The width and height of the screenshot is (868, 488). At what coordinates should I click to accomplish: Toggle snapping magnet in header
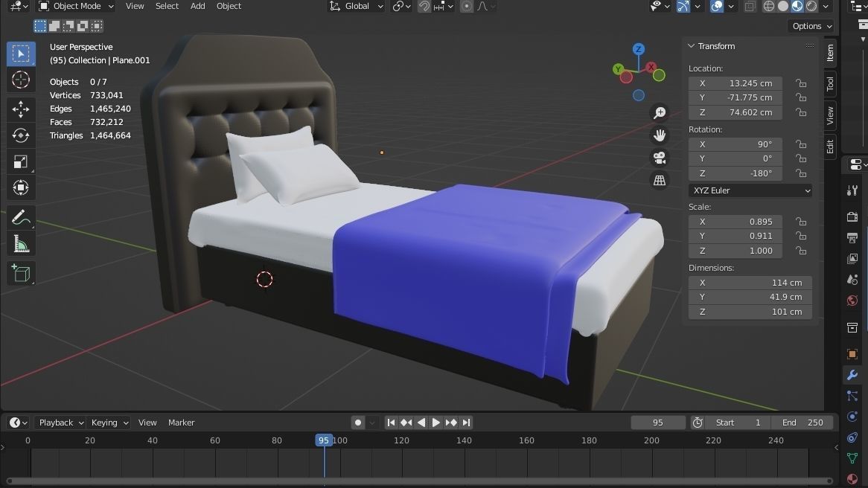[424, 6]
